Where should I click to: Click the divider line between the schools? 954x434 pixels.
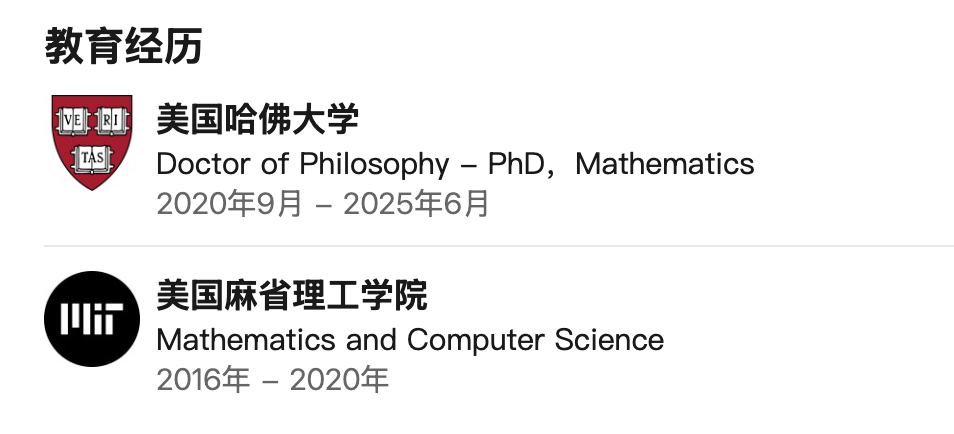(499, 246)
